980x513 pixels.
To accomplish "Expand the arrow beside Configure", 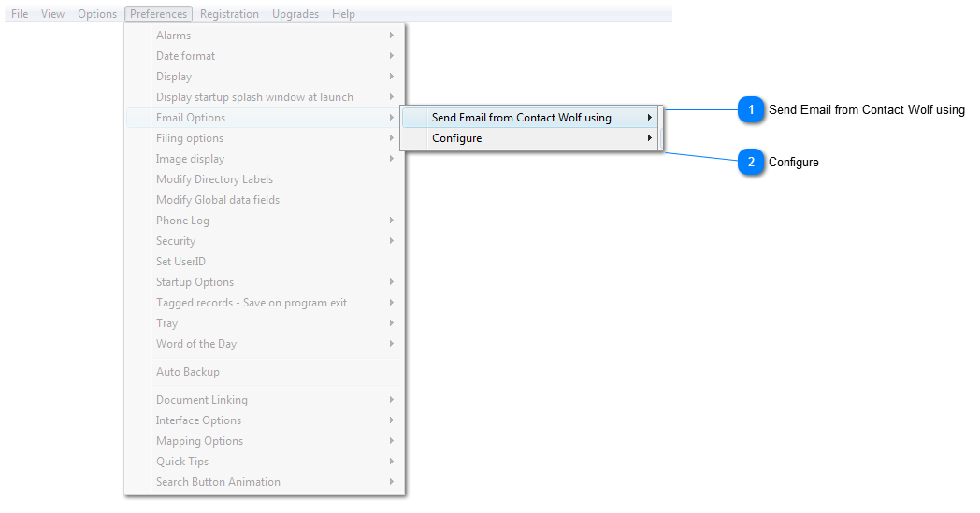I will pyautogui.click(x=649, y=138).
